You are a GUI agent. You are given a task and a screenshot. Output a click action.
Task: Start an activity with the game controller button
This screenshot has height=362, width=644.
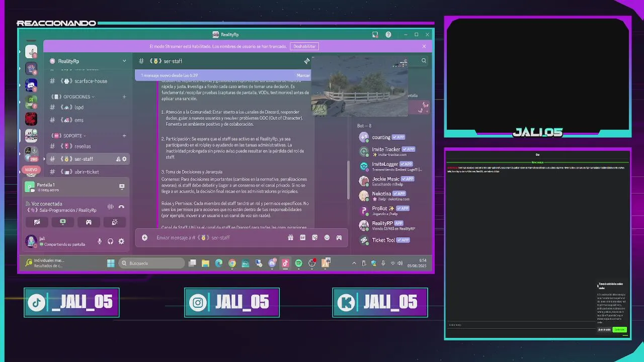point(89,222)
